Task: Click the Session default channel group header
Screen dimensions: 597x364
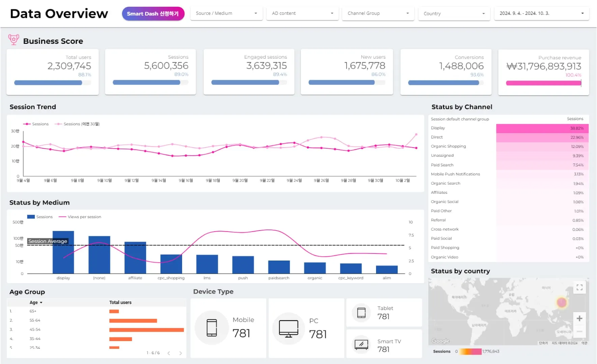Action: [x=460, y=119]
